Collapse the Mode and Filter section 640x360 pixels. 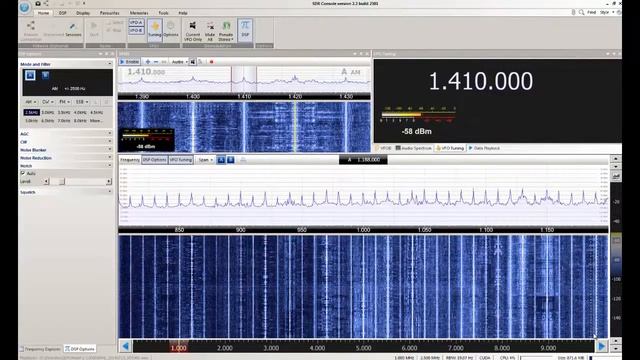pos(109,64)
